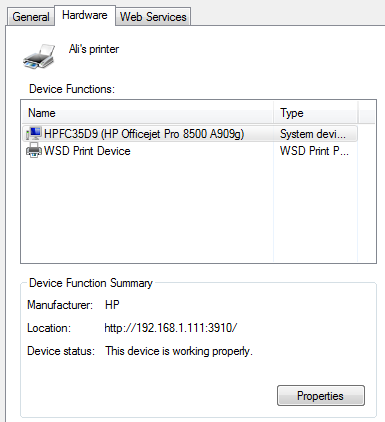This screenshot has height=422, width=385.
Task: Select the HPFC35D9 (HP Officejet Pro 8500 A909g) row
Action: click(x=190, y=134)
